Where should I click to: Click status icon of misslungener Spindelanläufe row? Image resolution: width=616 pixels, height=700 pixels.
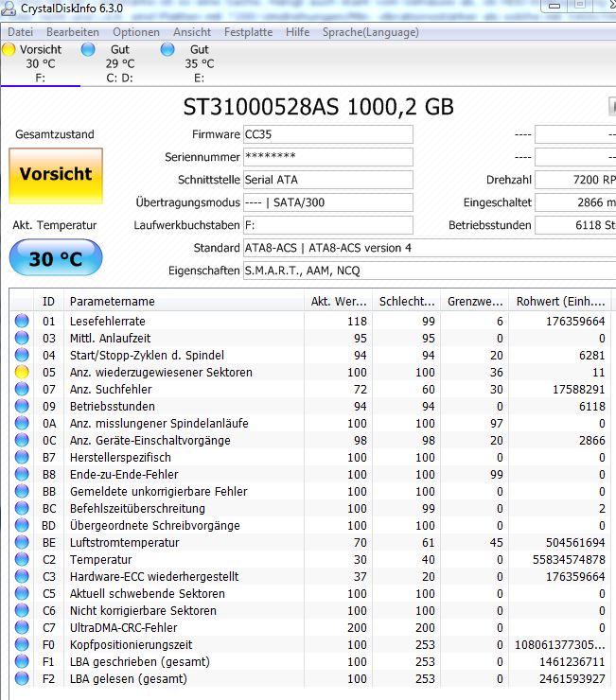click(22, 423)
